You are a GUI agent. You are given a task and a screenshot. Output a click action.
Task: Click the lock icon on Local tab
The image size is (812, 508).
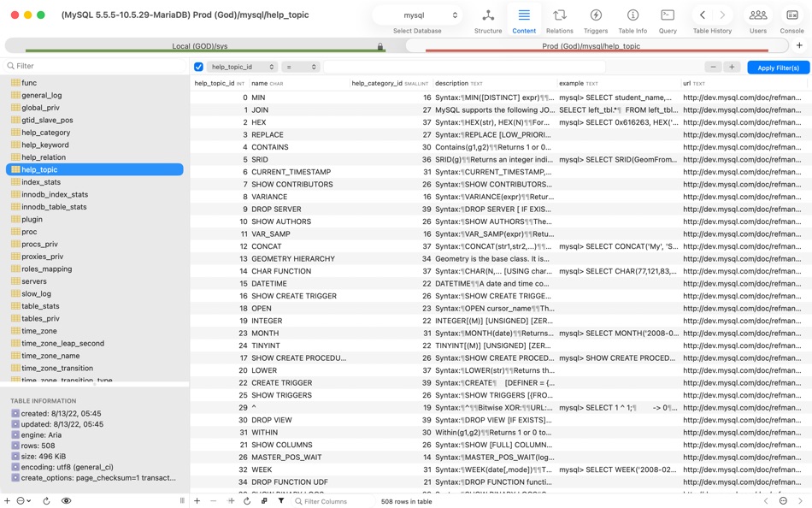[380, 46]
